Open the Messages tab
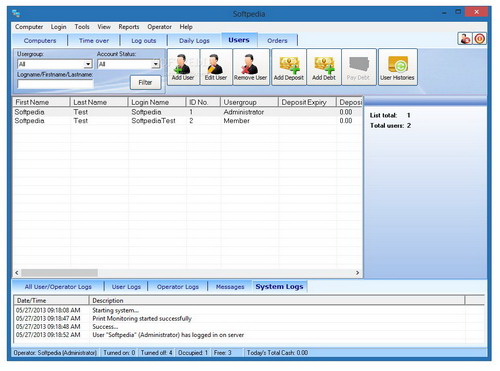The image size is (500, 371). (230, 287)
